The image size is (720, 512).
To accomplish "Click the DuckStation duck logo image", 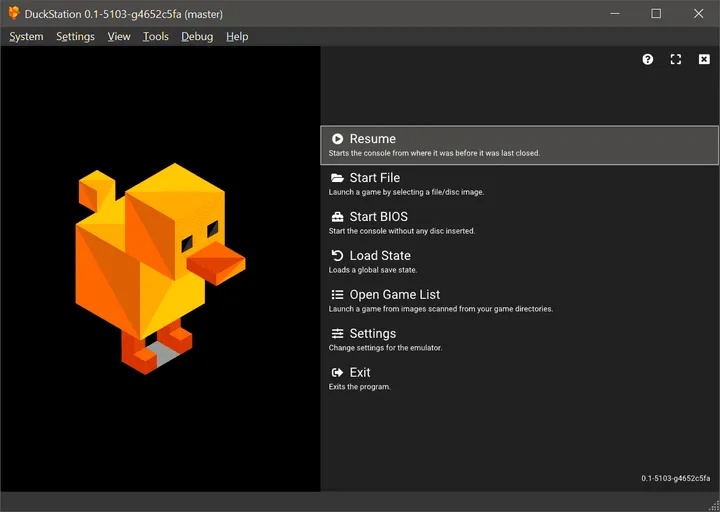I will tap(160, 269).
